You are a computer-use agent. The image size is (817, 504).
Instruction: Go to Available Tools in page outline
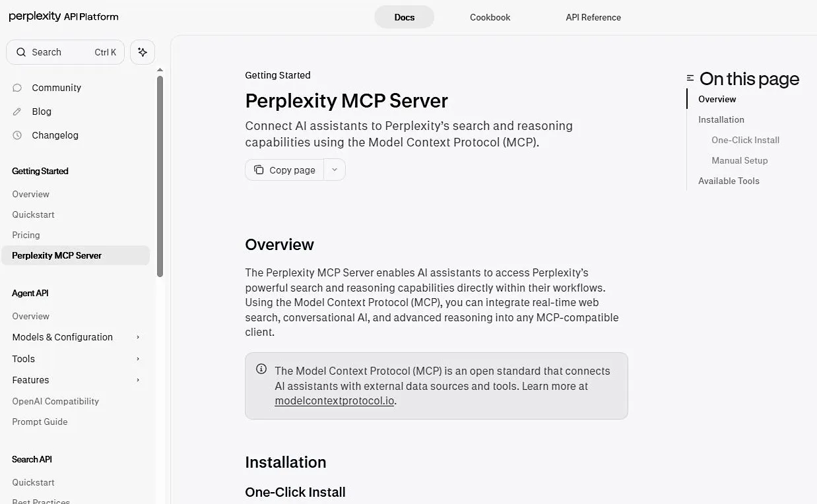[x=729, y=181]
